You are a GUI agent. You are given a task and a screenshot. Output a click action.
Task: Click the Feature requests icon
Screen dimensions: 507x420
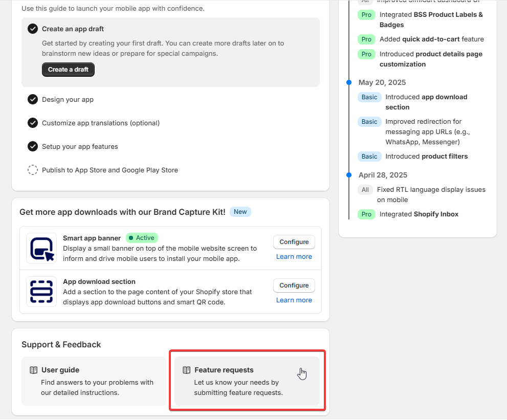click(x=185, y=369)
